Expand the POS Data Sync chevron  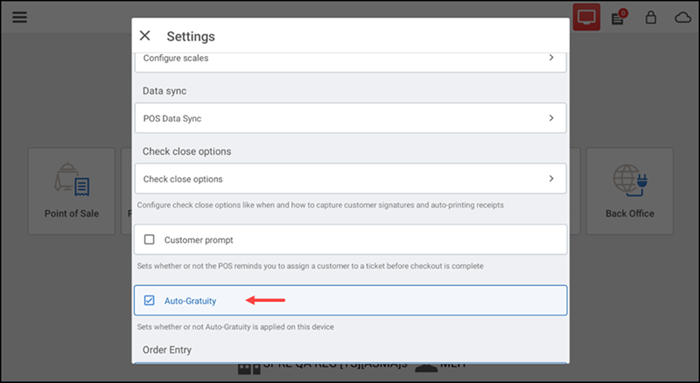point(551,118)
